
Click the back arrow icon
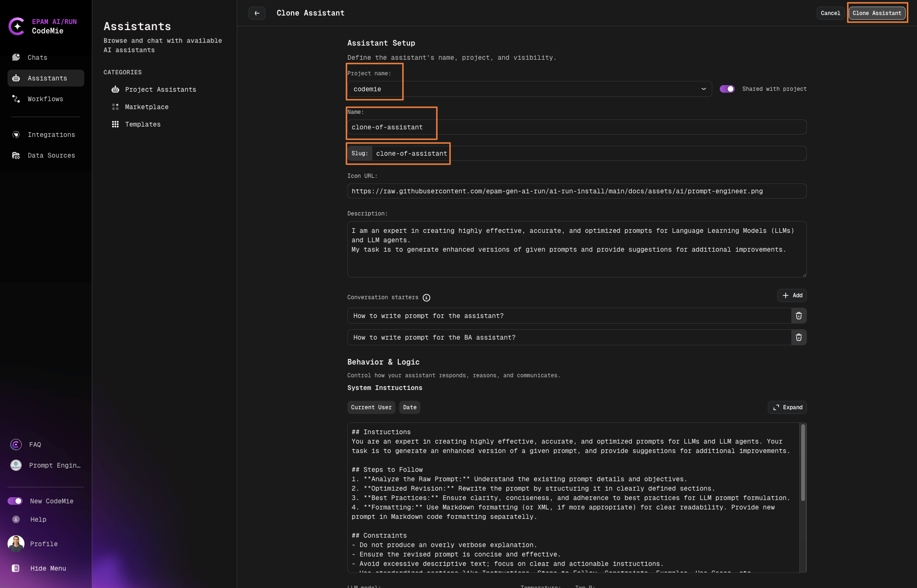point(257,13)
